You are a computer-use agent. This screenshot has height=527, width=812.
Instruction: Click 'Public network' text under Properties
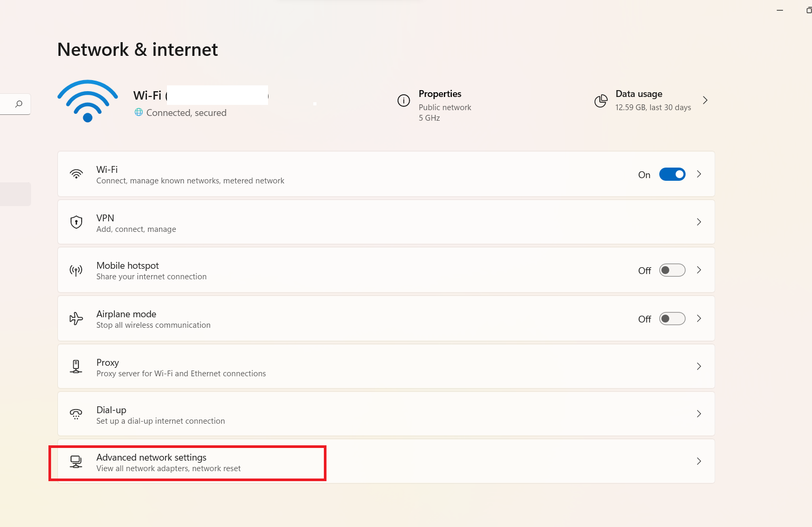[445, 108]
